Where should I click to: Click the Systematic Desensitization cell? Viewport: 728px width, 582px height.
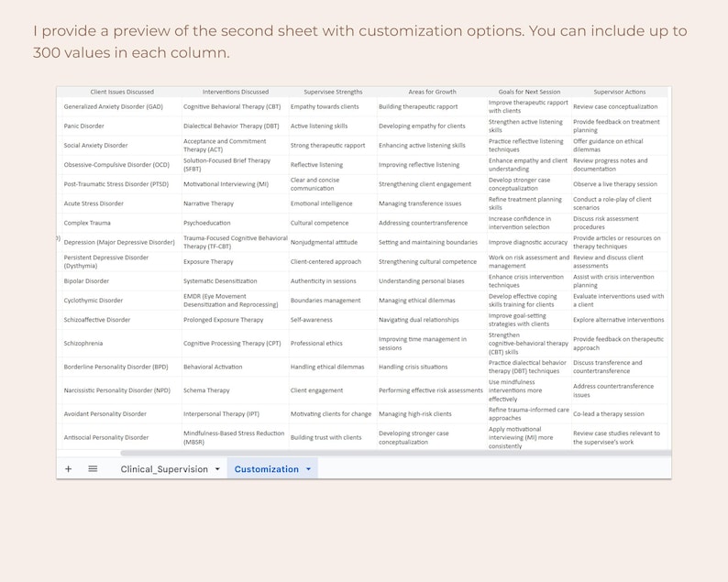pos(236,281)
